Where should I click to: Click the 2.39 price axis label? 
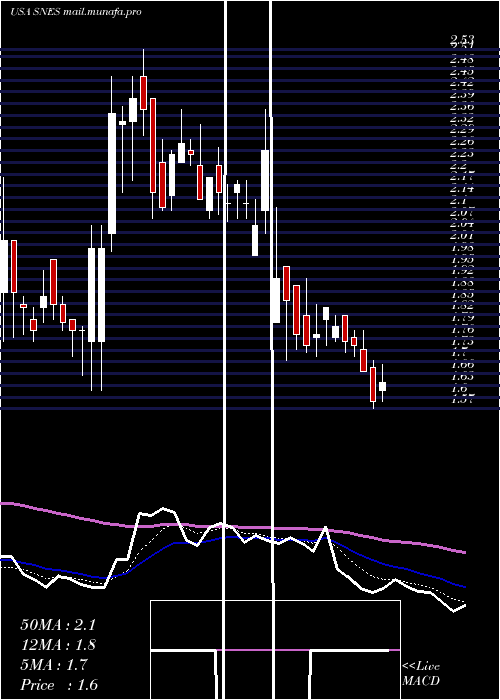click(x=462, y=95)
